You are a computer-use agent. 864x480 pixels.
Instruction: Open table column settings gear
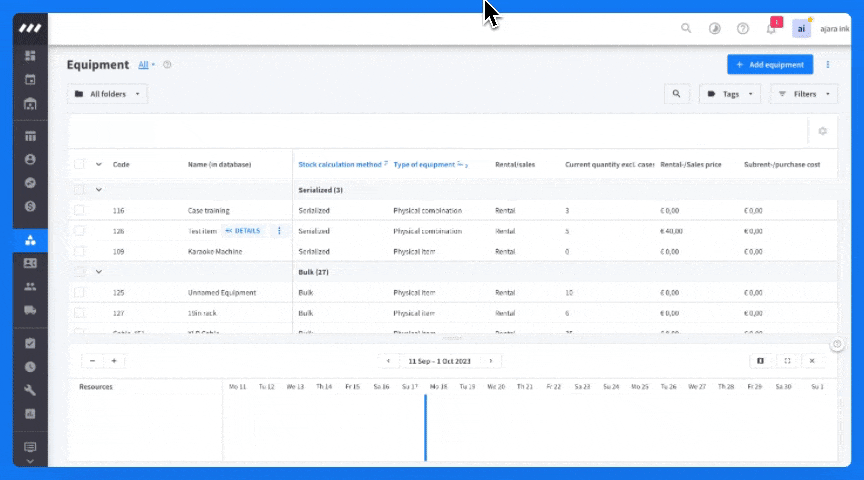[x=823, y=131]
